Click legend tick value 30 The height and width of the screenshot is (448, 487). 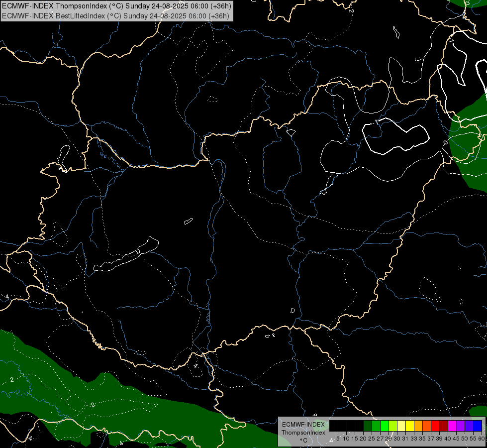[x=397, y=439]
